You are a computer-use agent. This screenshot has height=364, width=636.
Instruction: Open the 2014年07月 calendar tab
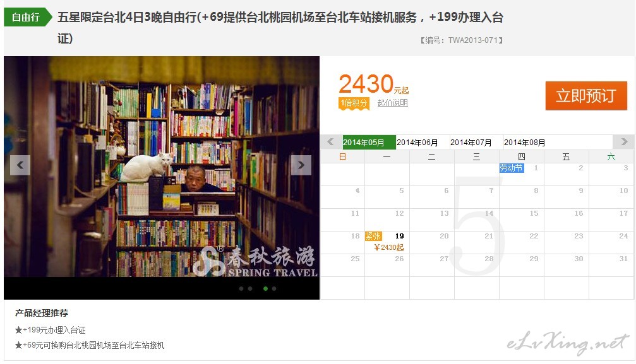tap(471, 143)
